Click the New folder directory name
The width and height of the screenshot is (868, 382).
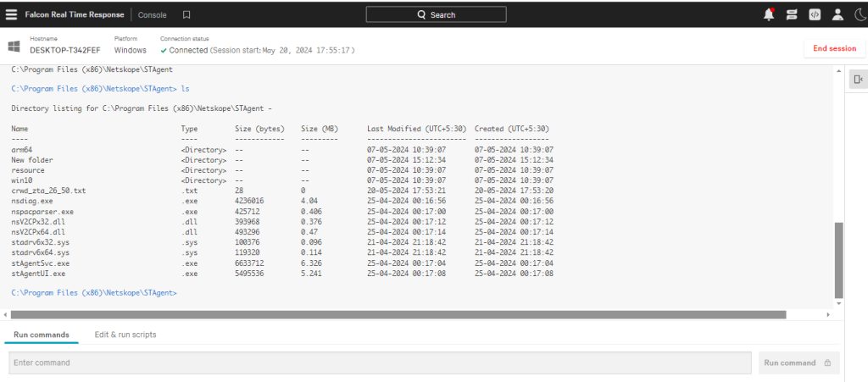(32, 160)
